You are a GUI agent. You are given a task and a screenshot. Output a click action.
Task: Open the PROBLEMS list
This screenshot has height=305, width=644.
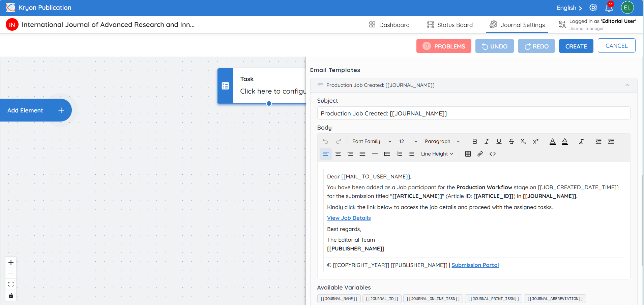click(444, 46)
